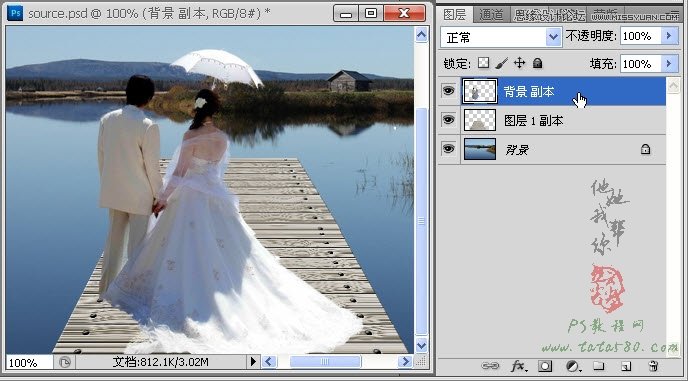Viewport: 688px width, 381px height.
Task: Click the fill 100% input field
Action: coord(641,64)
